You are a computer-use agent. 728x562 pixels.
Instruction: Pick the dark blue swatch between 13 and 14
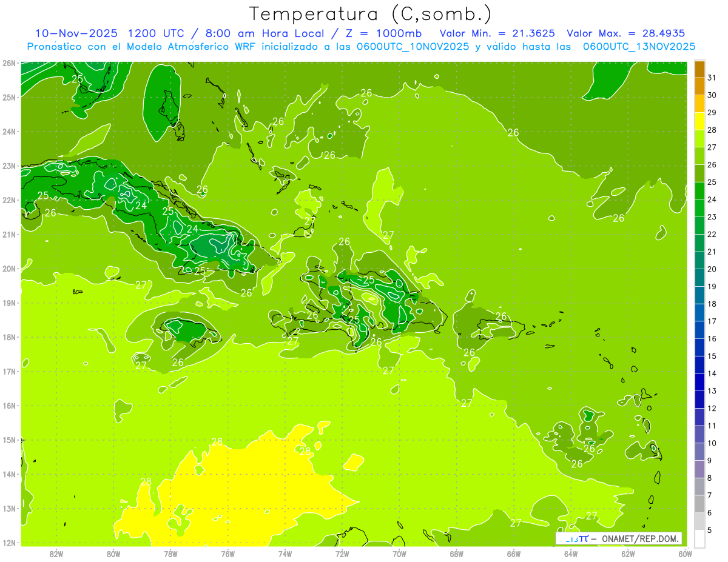tap(699, 382)
